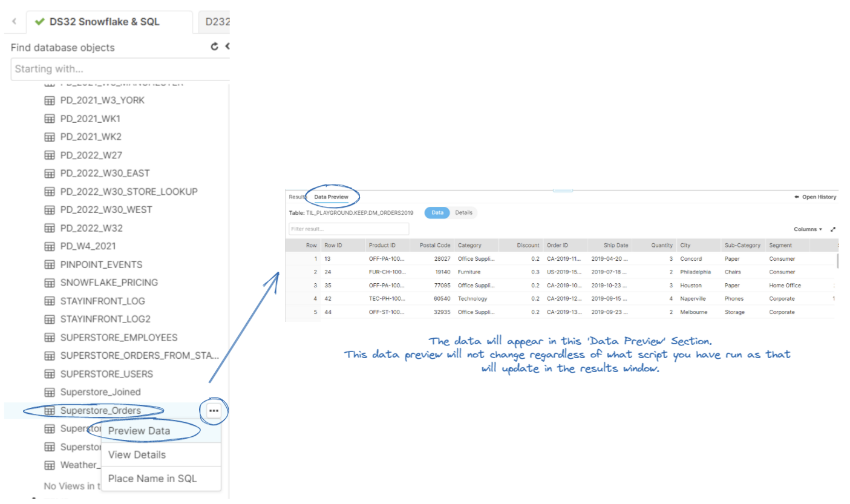The height and width of the screenshot is (504, 850).
Task: Click table icon beside PD_2022_W30_STORE_LOOKUP
Action: pyautogui.click(x=50, y=192)
